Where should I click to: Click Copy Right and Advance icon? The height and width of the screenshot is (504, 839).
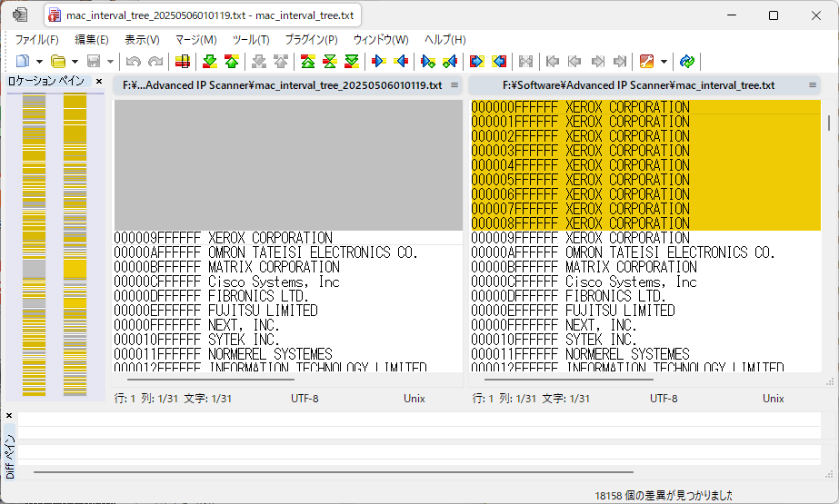coord(428,62)
